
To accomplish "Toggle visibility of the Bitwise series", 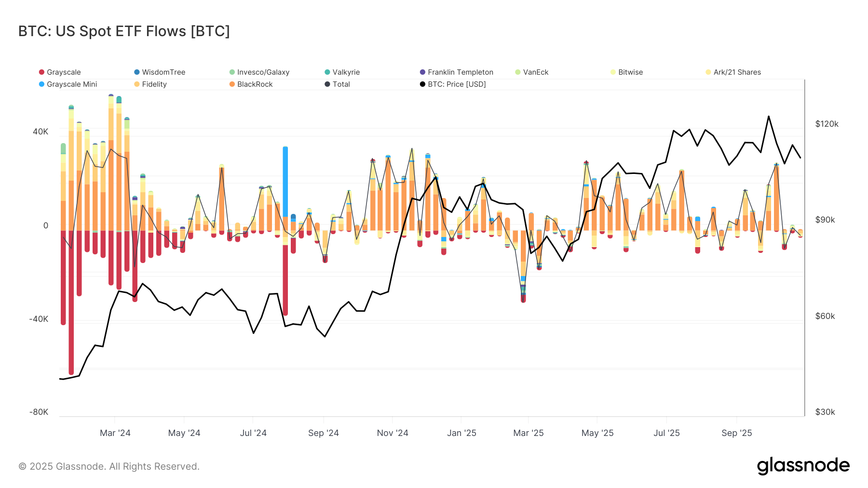I will click(612, 72).
